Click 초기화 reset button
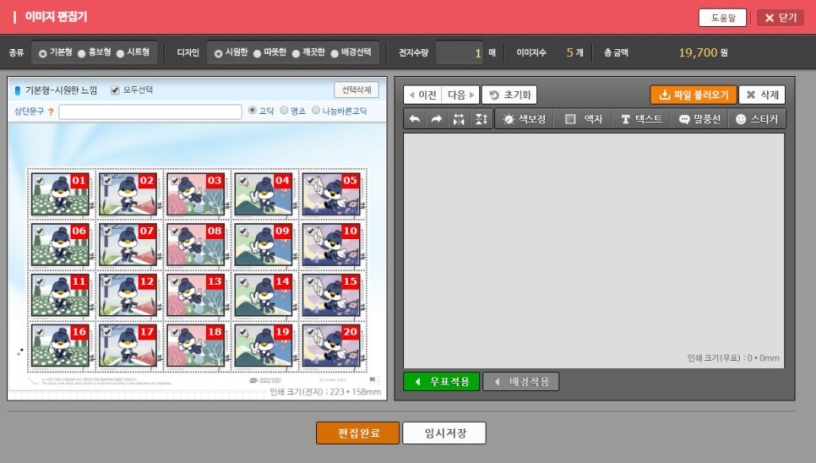816x463 pixels. click(x=509, y=95)
